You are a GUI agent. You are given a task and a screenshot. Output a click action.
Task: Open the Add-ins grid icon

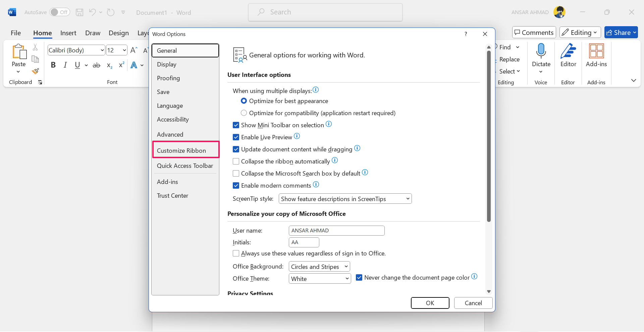596,51
